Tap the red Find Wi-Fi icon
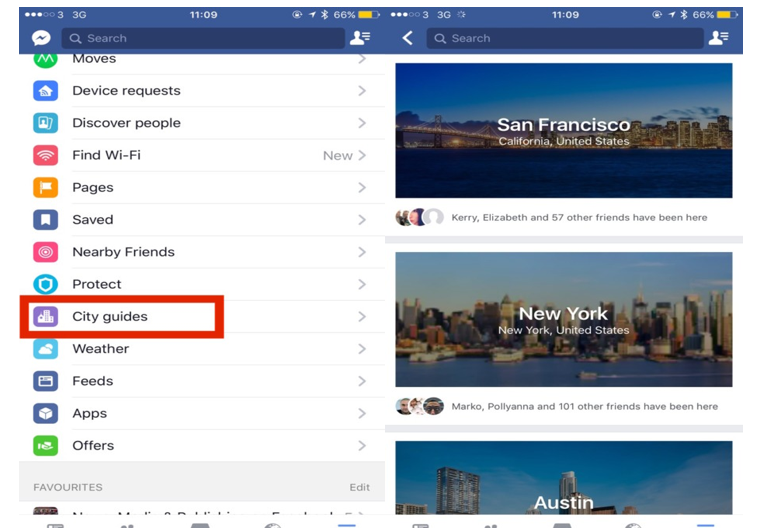The width and height of the screenshot is (765, 528). coord(45,155)
